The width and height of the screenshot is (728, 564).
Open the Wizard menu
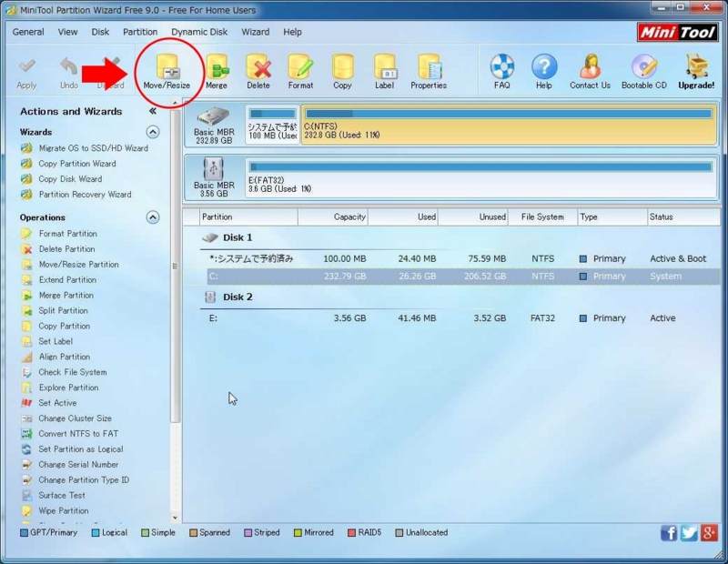256,32
